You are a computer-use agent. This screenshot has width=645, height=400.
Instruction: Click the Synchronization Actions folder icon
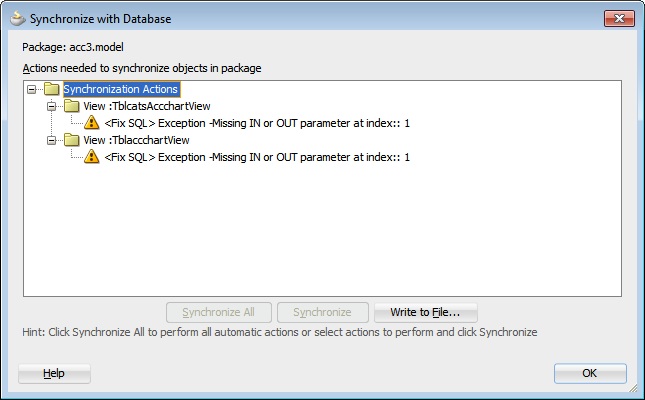pyautogui.click(x=51, y=89)
